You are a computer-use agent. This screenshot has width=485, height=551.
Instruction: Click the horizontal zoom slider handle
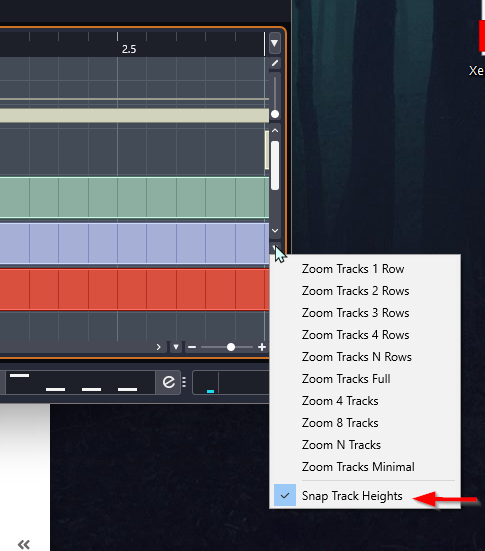231,347
